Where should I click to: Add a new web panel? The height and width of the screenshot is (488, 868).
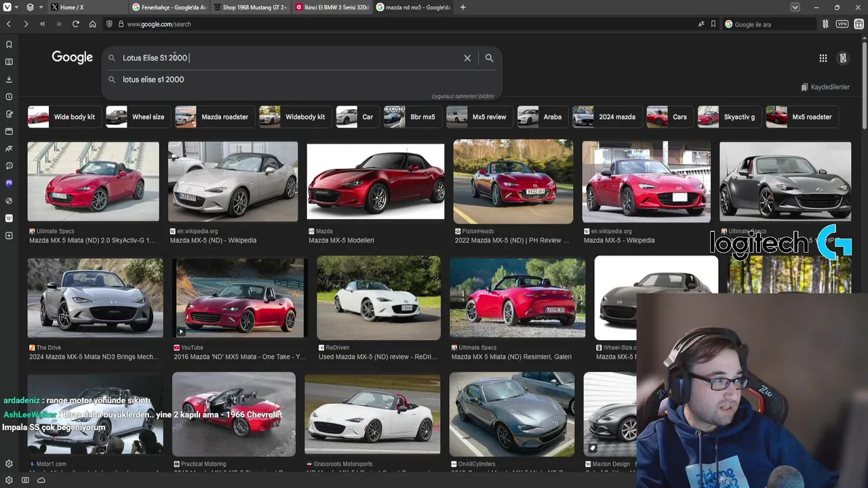point(9,236)
